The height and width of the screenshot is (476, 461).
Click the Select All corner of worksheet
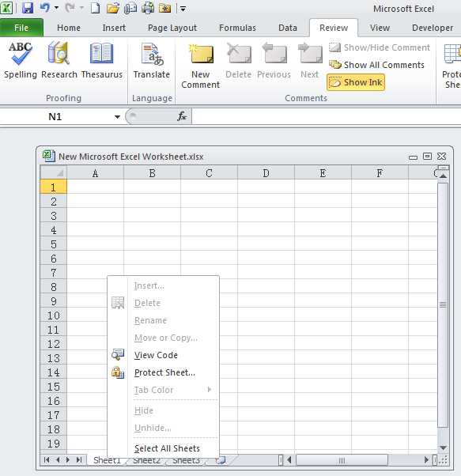point(54,172)
